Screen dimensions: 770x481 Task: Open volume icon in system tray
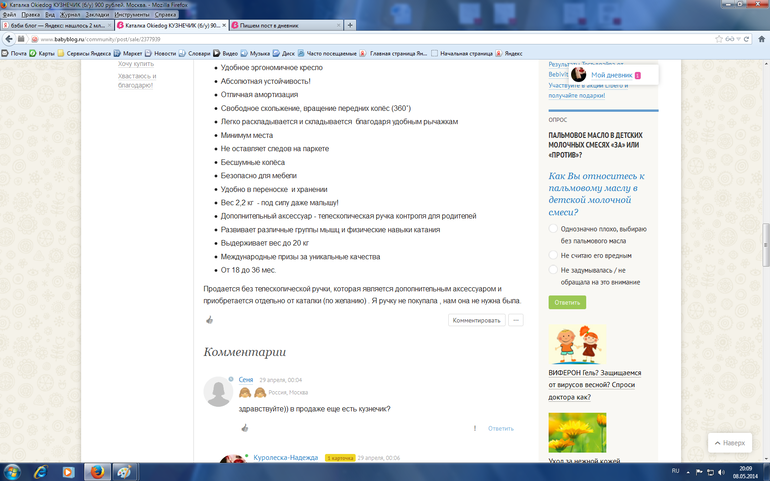tap(721, 472)
